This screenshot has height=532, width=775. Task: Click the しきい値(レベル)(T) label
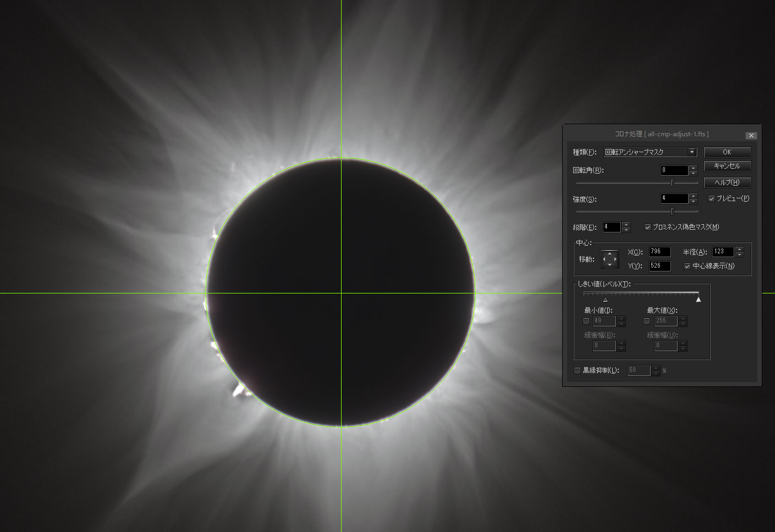[604, 284]
